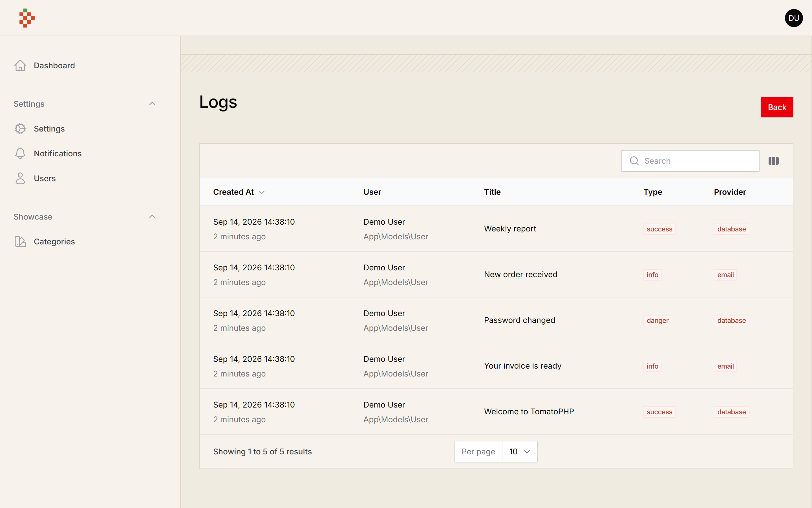Open the Settings sidebar item
Screen dimensions: 812x508
49,129
